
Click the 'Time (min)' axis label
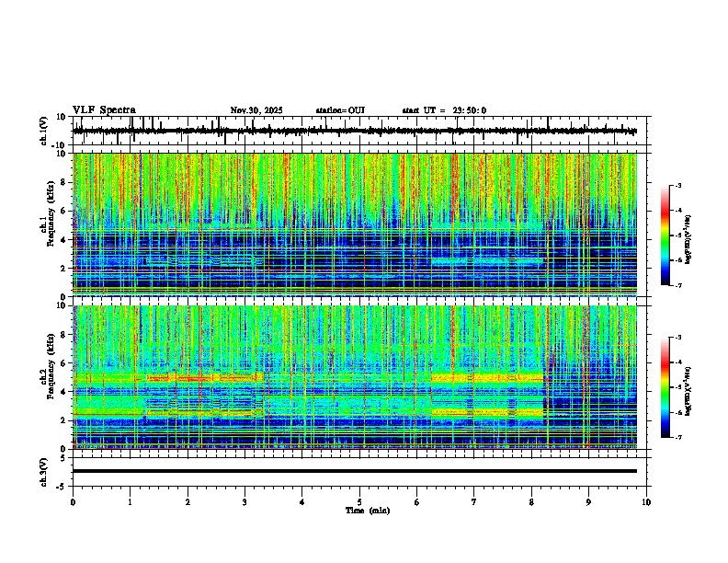[368, 511]
